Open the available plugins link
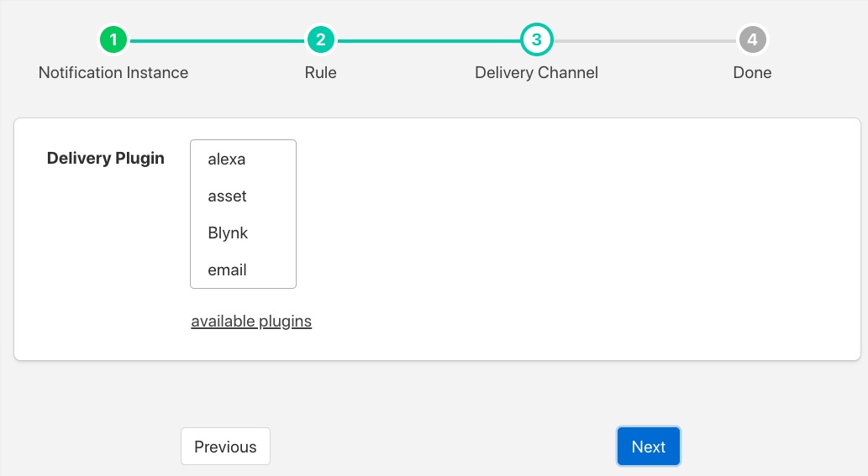868x476 pixels. coord(251,322)
